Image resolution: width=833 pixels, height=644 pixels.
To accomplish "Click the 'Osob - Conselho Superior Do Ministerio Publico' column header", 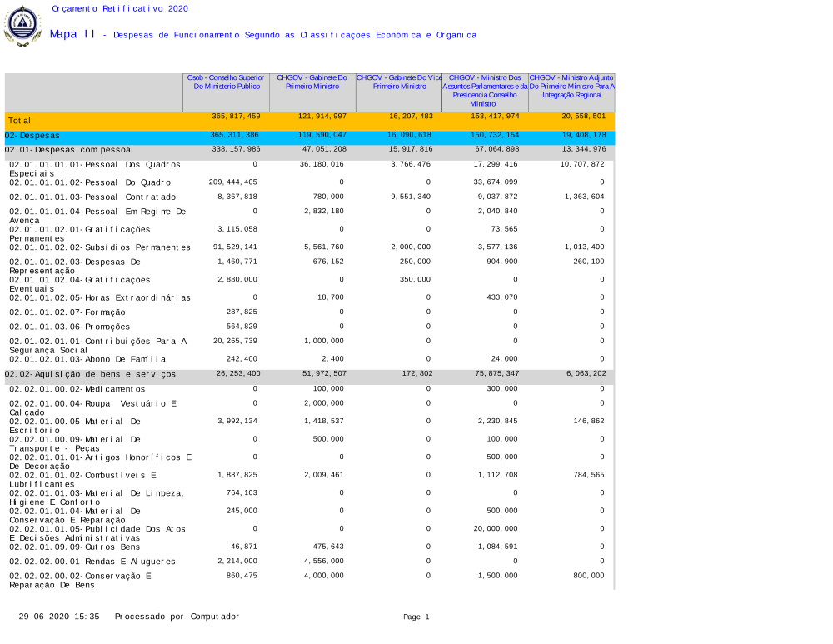I will pyautogui.click(x=226, y=82).
